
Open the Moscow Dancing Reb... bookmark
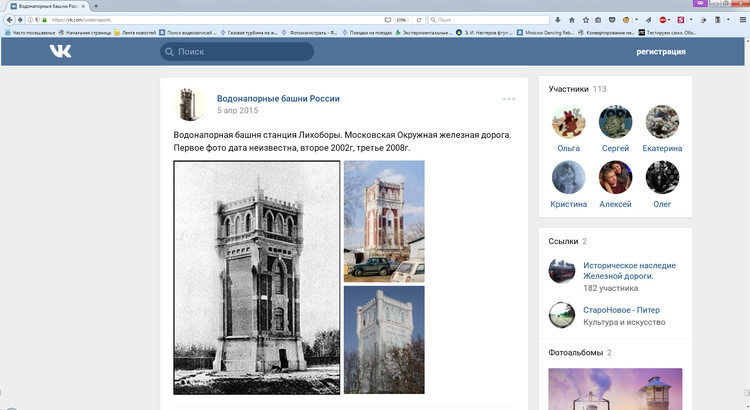point(545,33)
